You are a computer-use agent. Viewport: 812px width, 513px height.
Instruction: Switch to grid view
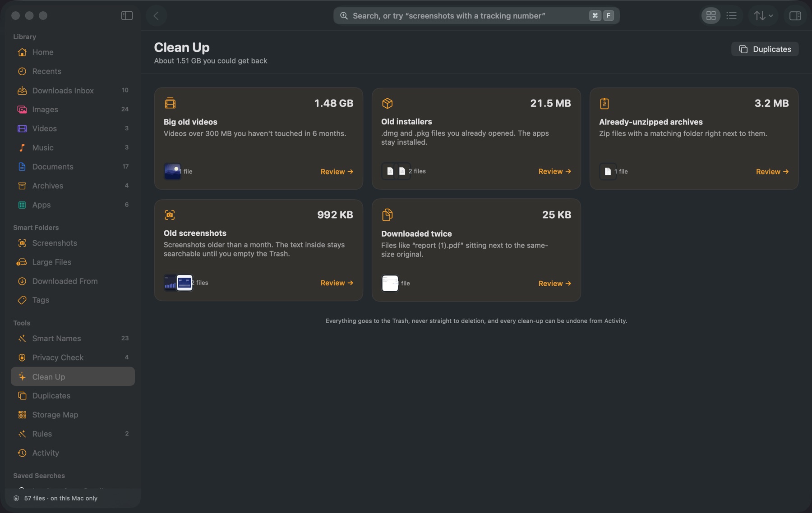click(x=711, y=16)
